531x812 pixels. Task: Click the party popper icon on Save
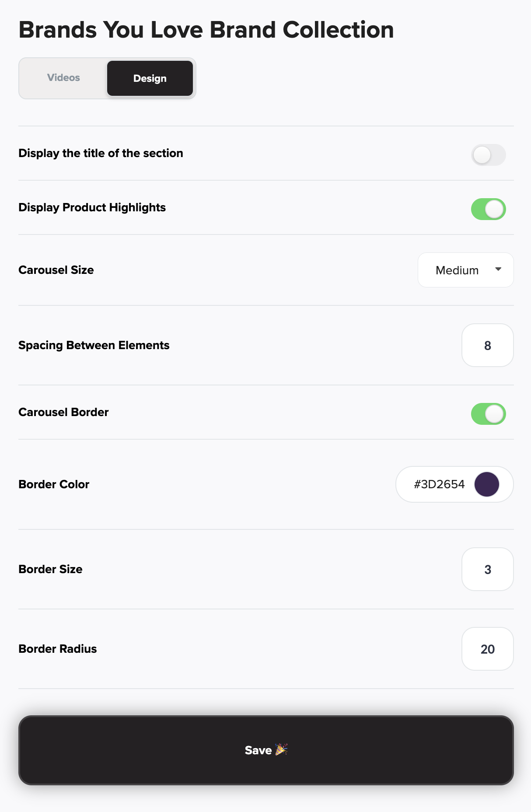pyautogui.click(x=281, y=749)
